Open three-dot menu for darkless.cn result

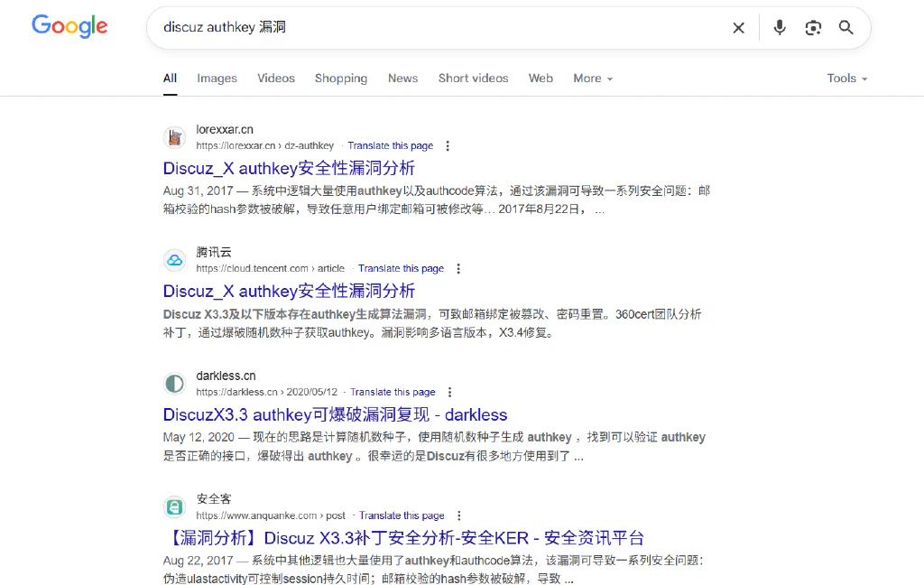click(x=449, y=392)
